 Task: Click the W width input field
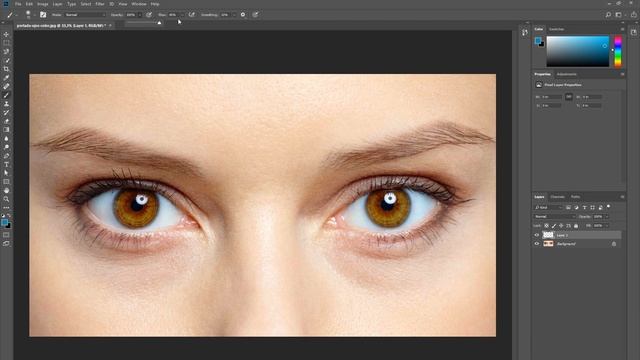[x=551, y=97]
